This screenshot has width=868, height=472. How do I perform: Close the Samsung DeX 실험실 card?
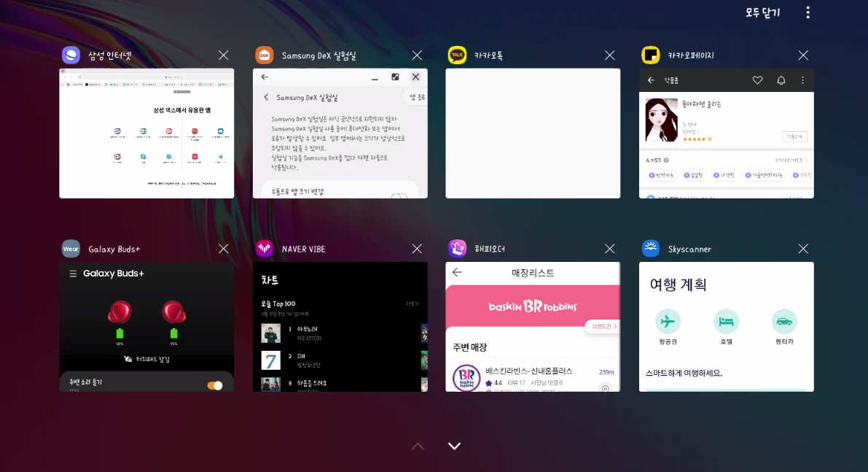417,55
